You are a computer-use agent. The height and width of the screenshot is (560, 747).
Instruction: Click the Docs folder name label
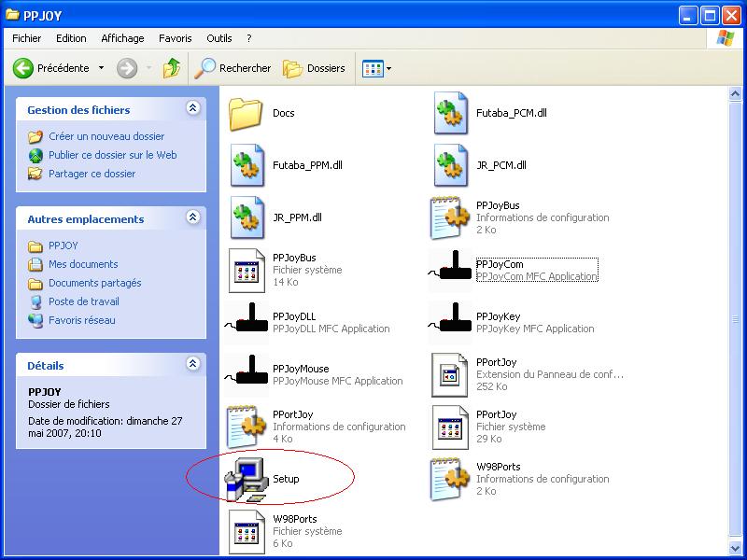click(284, 113)
